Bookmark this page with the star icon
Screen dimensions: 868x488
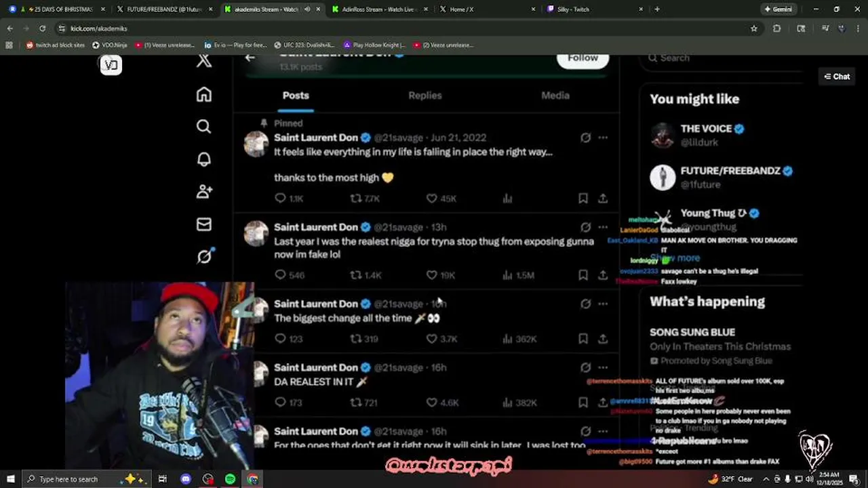click(x=753, y=28)
